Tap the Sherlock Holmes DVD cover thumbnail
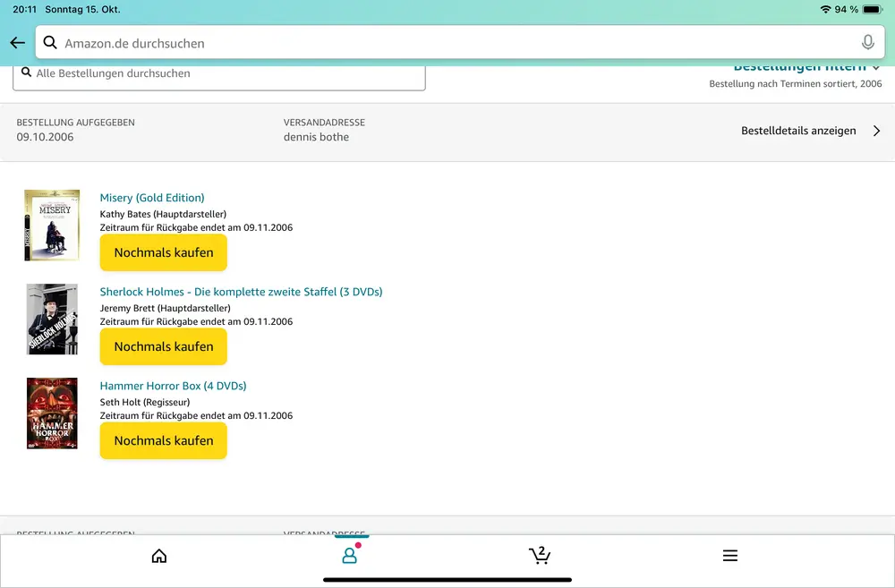Image resolution: width=895 pixels, height=588 pixels. coord(52,320)
